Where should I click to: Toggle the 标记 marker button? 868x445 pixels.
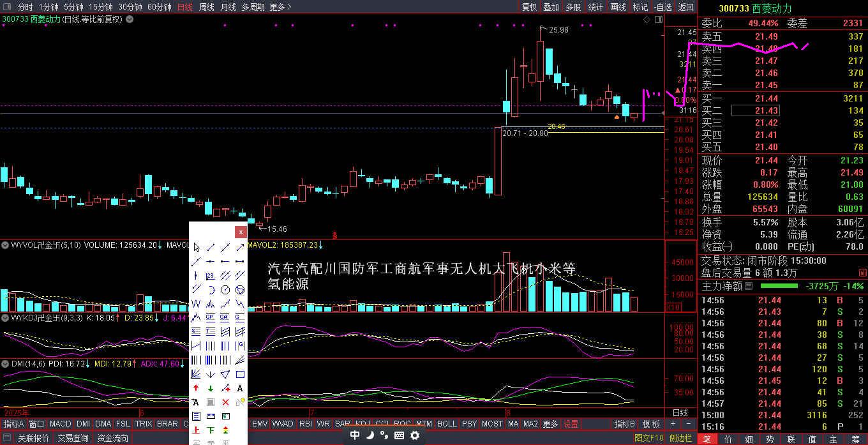click(640, 7)
